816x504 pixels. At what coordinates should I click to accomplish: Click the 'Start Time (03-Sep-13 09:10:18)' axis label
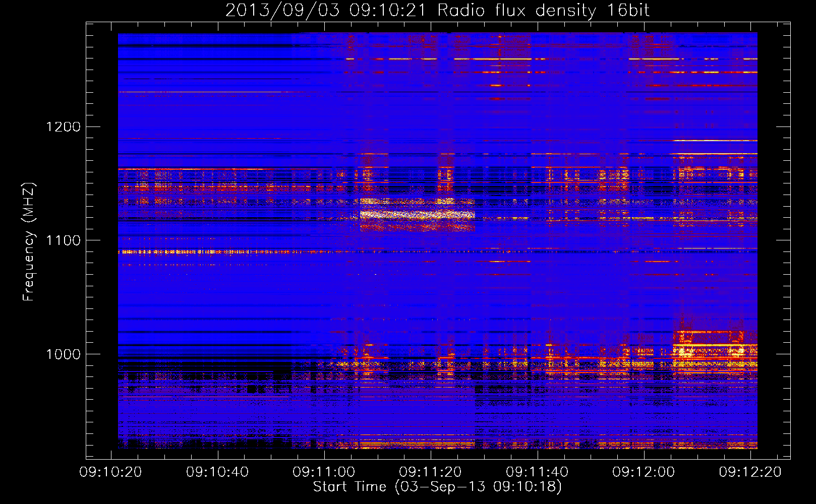point(437,487)
